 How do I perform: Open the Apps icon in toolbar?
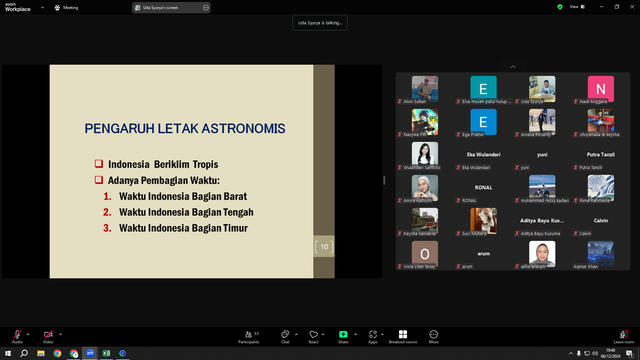[x=373, y=337]
